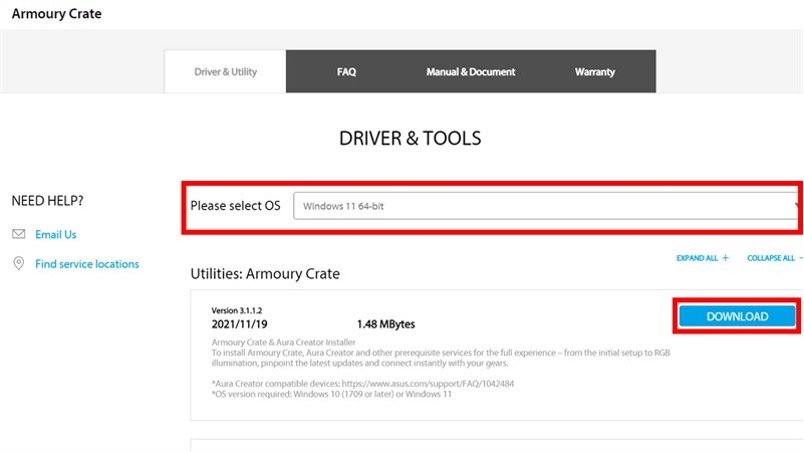This screenshot has width=804, height=452.
Task: Open Find service locations link
Action: pyautogui.click(x=87, y=264)
